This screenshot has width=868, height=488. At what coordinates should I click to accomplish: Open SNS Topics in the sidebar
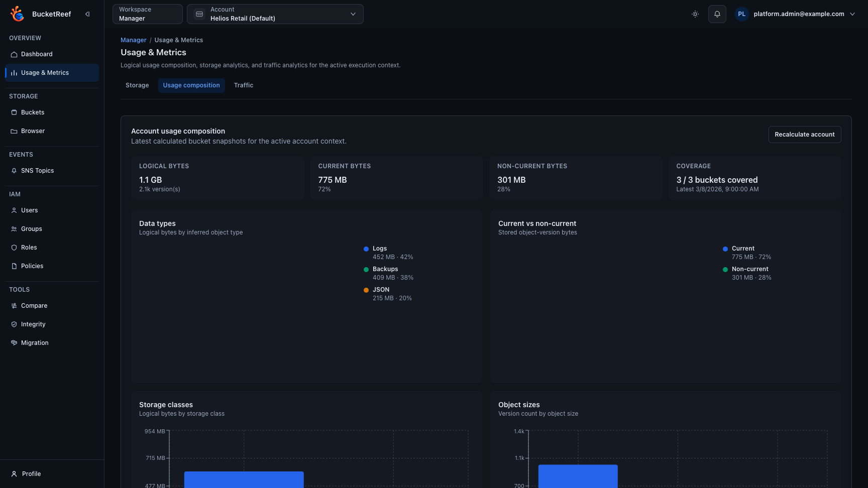pyautogui.click(x=52, y=171)
